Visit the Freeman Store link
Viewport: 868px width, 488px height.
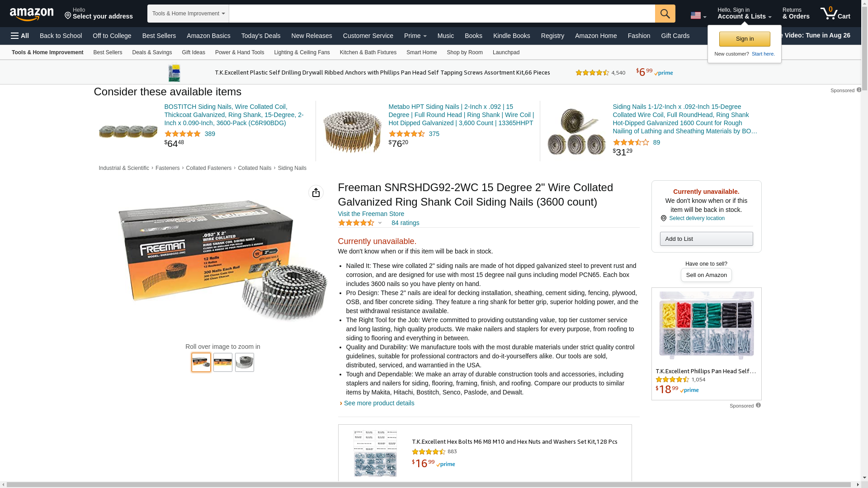point(371,214)
